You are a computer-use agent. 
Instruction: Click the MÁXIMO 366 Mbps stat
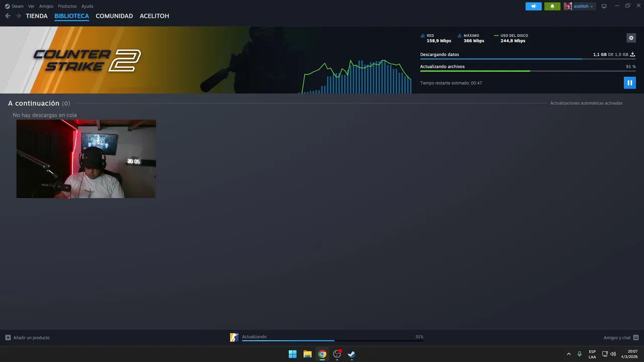(x=471, y=38)
